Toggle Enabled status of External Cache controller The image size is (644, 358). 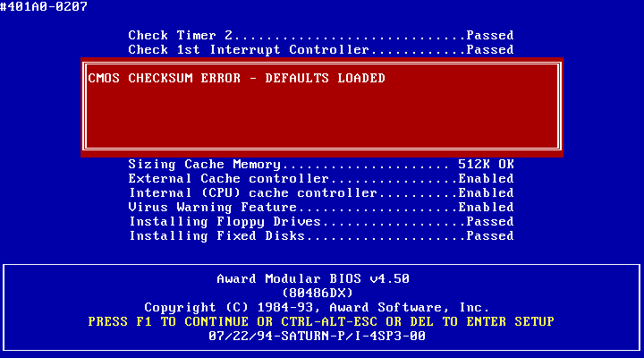(x=486, y=179)
